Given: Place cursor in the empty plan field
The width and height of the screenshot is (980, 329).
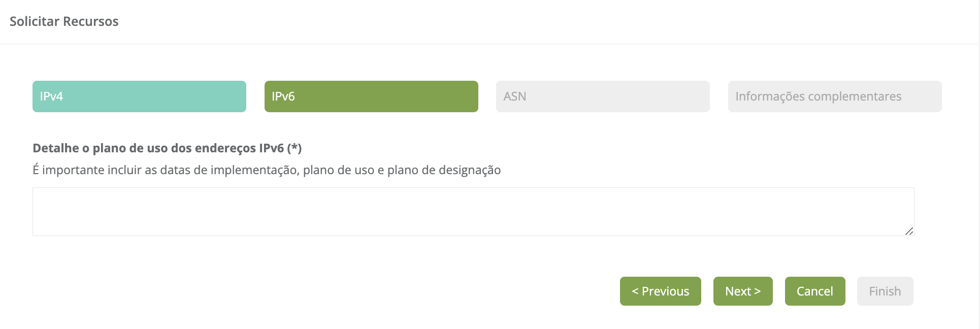Looking at the screenshot, I should tap(473, 212).
